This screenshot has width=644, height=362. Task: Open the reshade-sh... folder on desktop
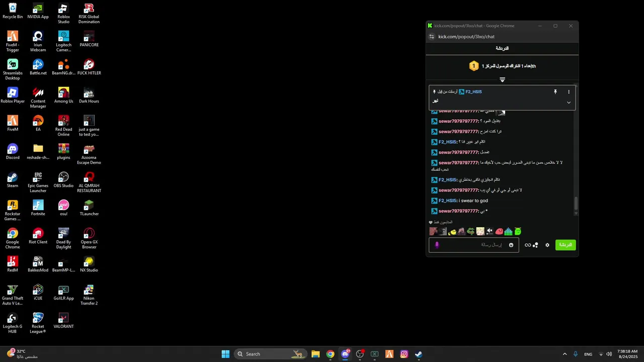38,152
